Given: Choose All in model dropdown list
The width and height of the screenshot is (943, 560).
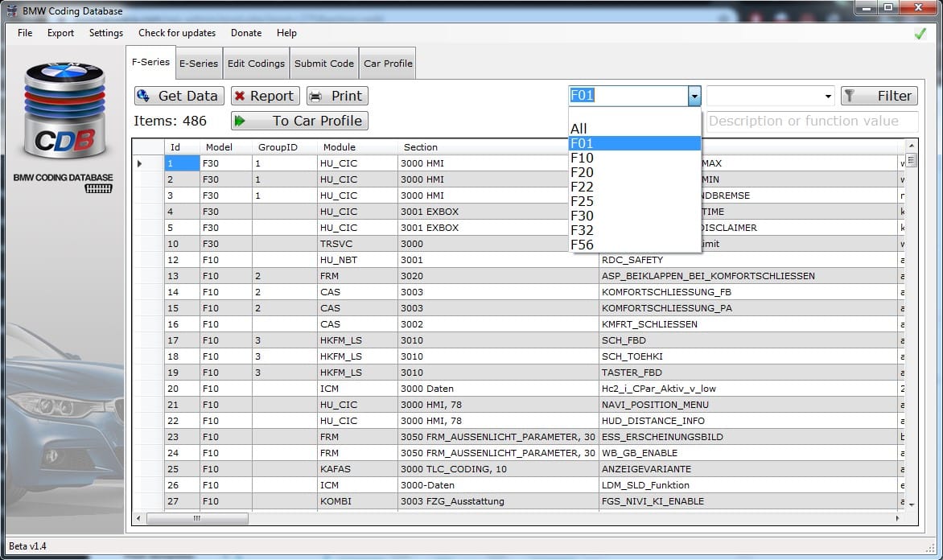Looking at the screenshot, I should 635,129.
